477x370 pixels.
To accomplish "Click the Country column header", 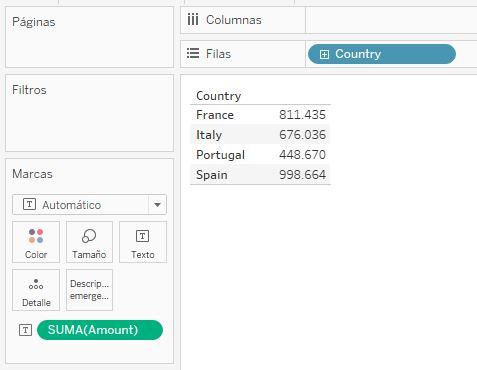I will tap(219, 96).
